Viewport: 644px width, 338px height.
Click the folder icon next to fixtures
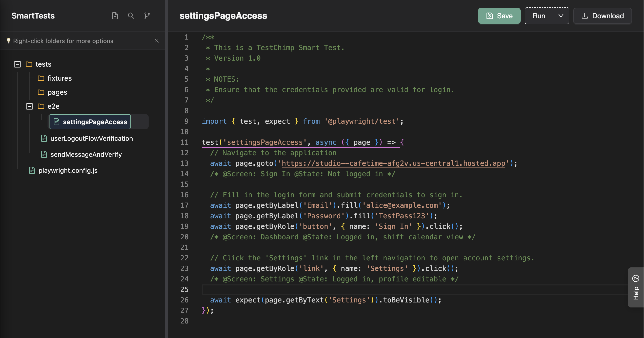(41, 78)
